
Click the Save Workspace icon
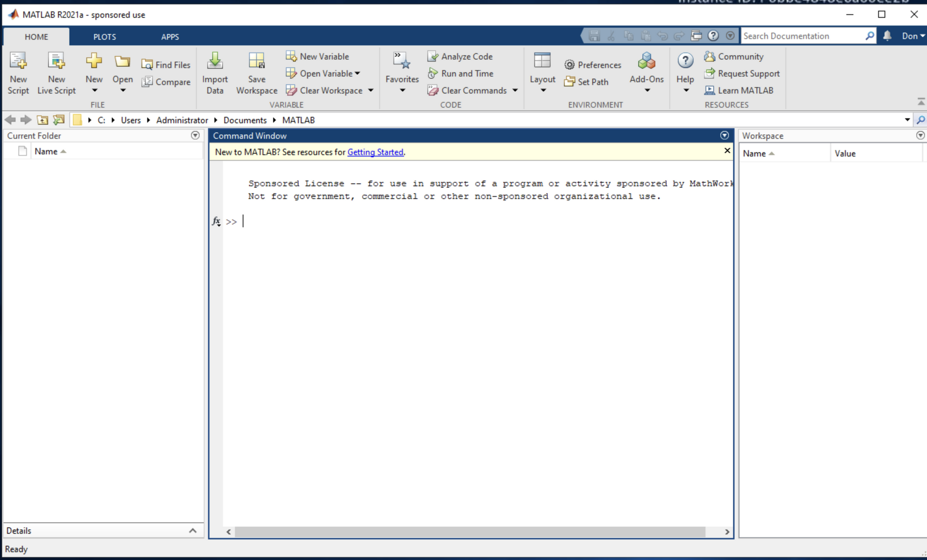coord(256,61)
